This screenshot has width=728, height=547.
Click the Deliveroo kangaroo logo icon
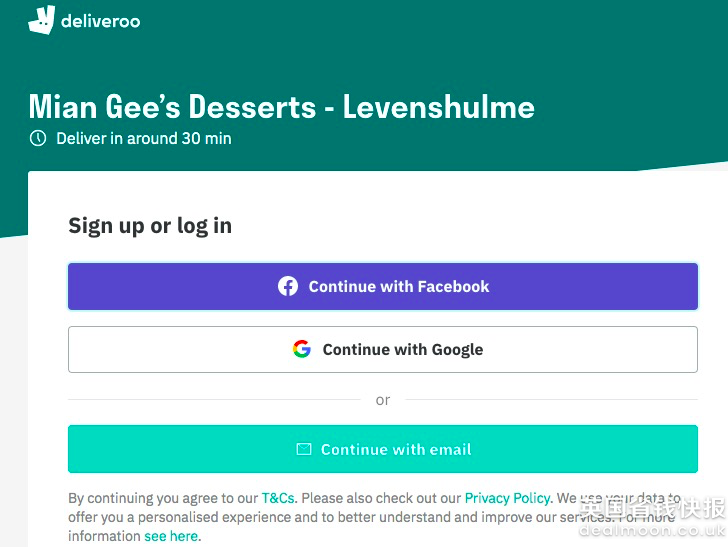42,20
